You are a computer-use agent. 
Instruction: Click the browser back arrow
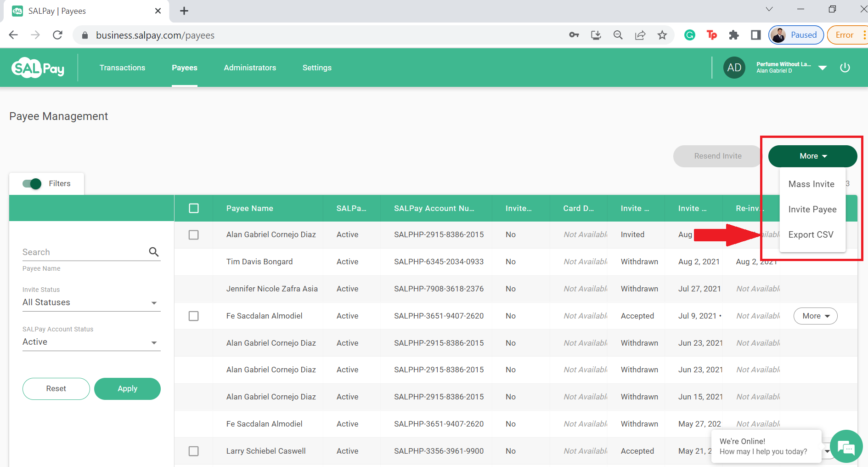[13, 35]
